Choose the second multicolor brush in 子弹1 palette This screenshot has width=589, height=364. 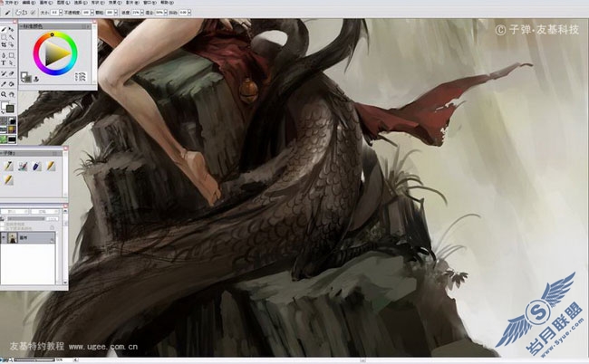(x=23, y=166)
